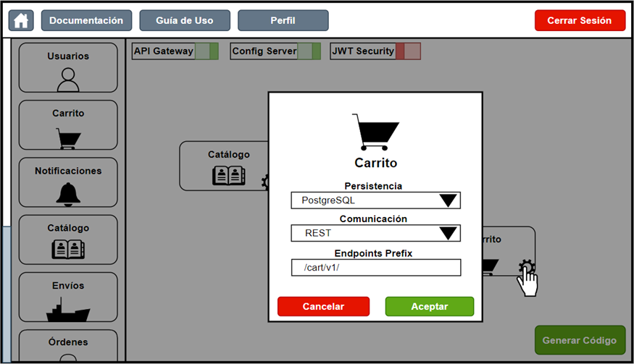This screenshot has height=364, width=634.
Task: Open the Documentación menu
Action: click(x=86, y=20)
